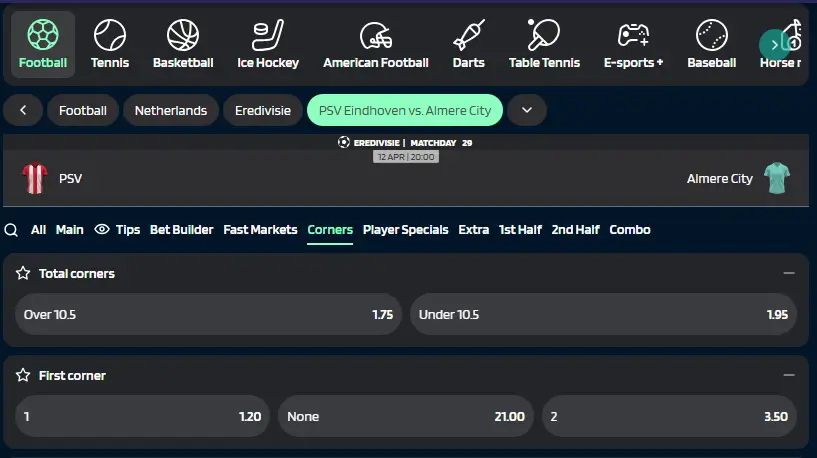Open American Football helmet icon
Image resolution: width=817 pixels, height=458 pixels.
[x=376, y=35]
